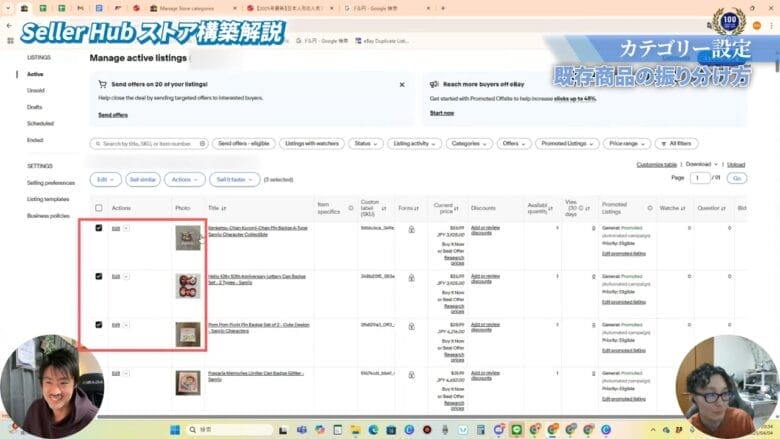Sort by Questions column arrow

tap(723, 208)
